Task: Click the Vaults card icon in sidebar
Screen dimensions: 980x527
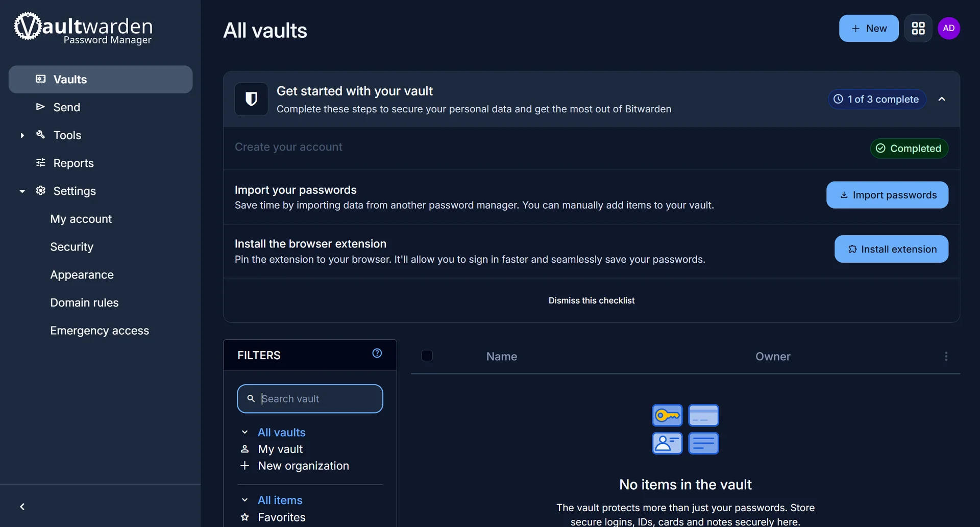Action: point(41,79)
